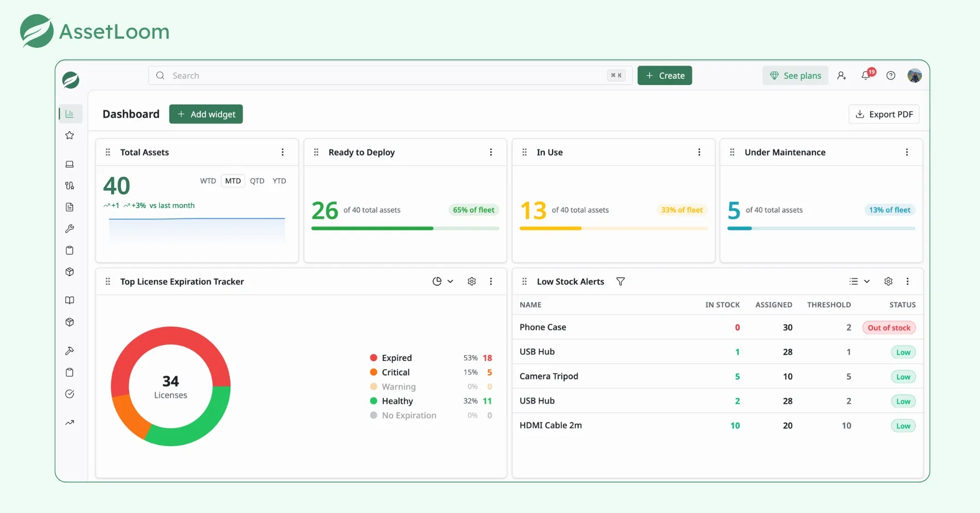
Task: Sort by the IN STOCK column header
Action: pos(722,305)
